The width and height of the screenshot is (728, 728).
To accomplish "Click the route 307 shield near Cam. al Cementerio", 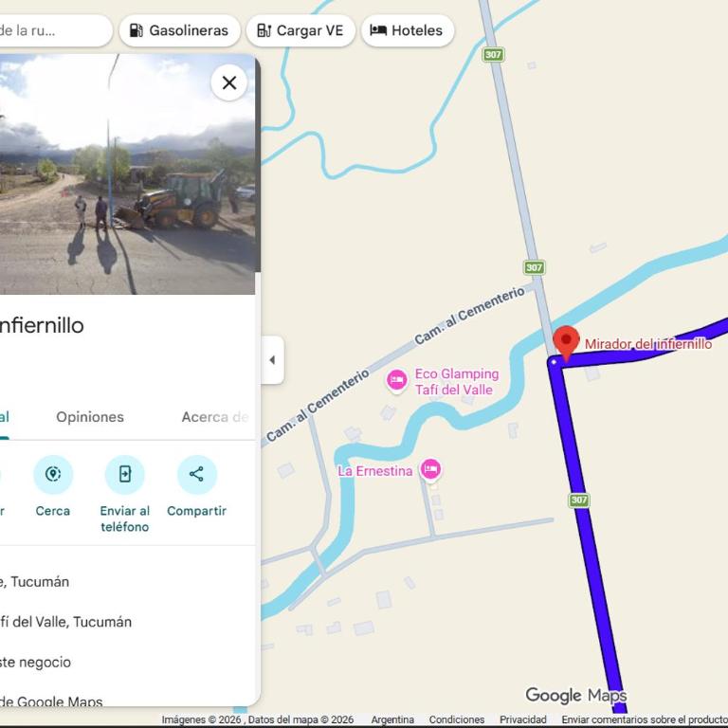I will point(535,267).
